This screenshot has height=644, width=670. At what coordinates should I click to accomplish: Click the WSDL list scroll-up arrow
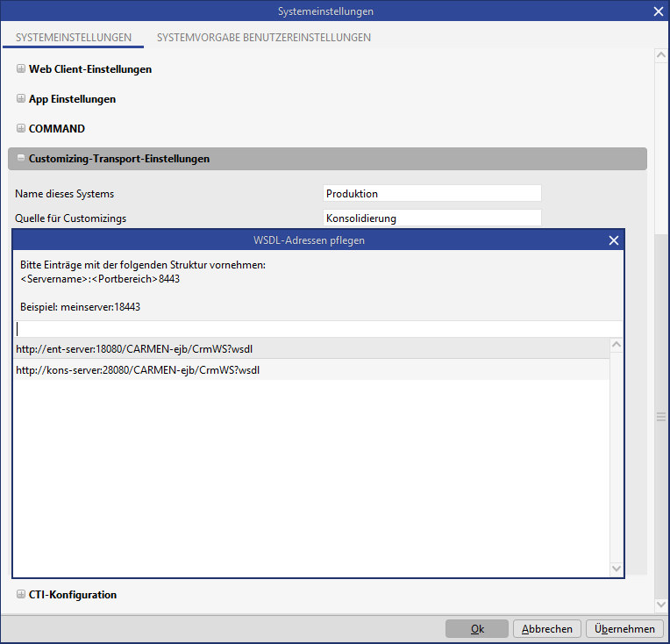tap(617, 346)
